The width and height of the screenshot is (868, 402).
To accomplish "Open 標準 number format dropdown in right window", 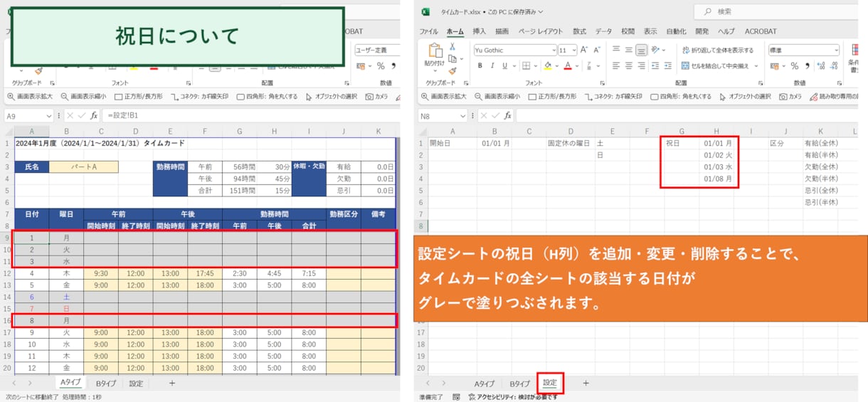I will click(x=835, y=51).
